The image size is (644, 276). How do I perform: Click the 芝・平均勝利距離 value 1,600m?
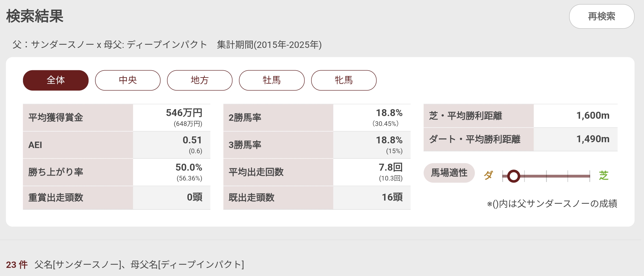(593, 116)
